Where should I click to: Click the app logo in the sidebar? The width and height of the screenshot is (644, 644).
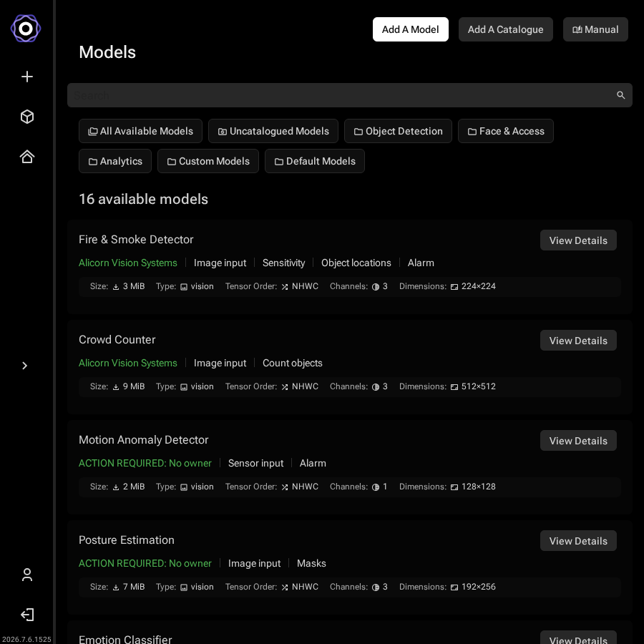[x=26, y=29]
